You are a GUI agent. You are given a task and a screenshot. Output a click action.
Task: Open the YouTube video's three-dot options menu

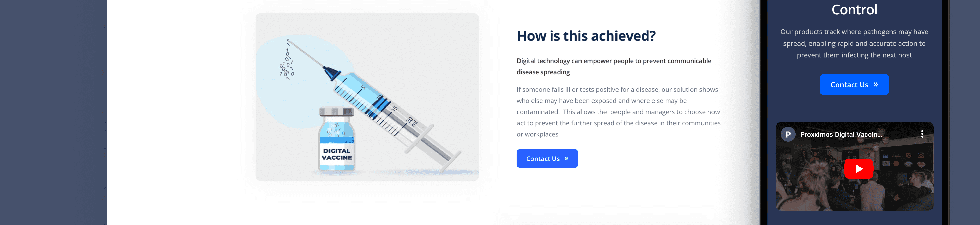(922, 134)
